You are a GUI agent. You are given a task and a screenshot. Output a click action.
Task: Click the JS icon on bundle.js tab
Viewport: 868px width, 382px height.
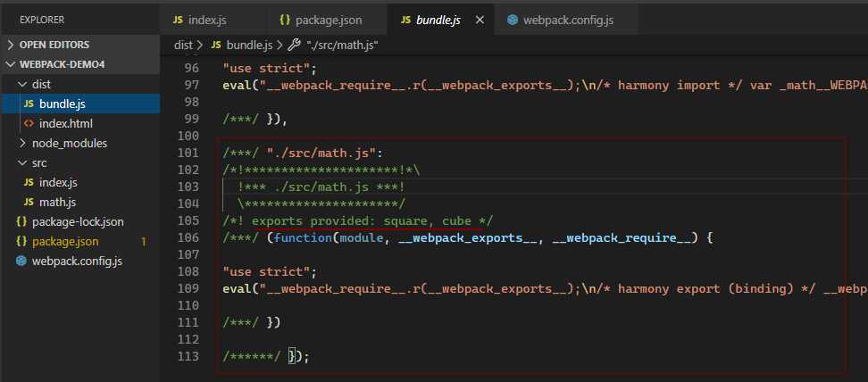point(405,20)
